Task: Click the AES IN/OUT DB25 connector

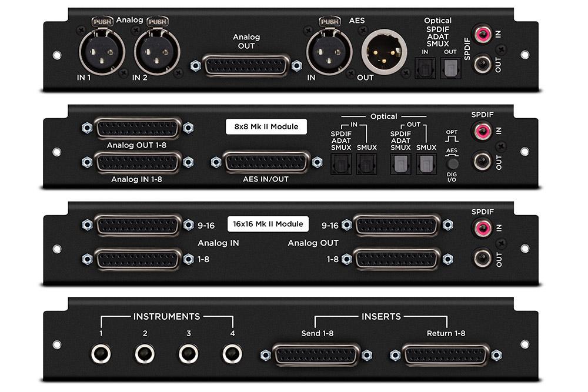Action: [266, 162]
